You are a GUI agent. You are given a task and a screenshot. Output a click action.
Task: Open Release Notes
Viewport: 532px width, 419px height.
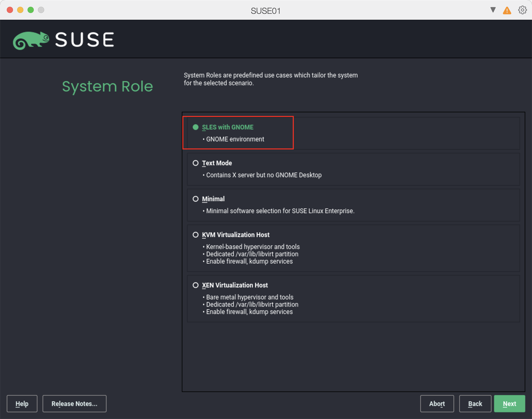pyautogui.click(x=74, y=404)
